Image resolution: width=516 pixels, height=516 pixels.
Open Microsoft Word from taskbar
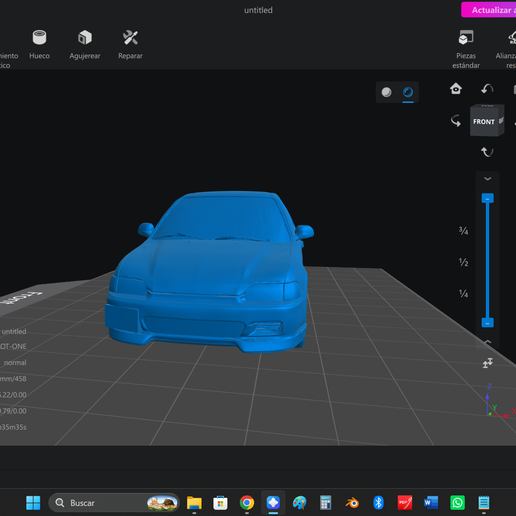tap(431, 503)
